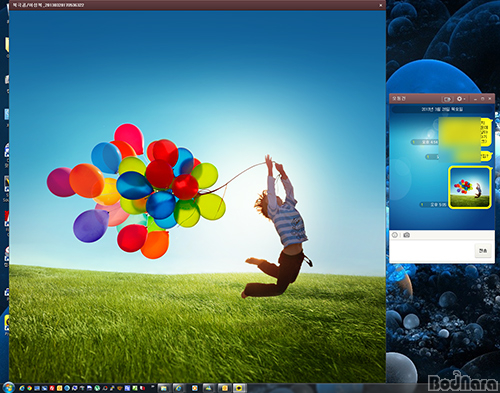Screen dimensions: 500x393
Task: Open the emoticon picker in the chat window
Action: [x=395, y=235]
